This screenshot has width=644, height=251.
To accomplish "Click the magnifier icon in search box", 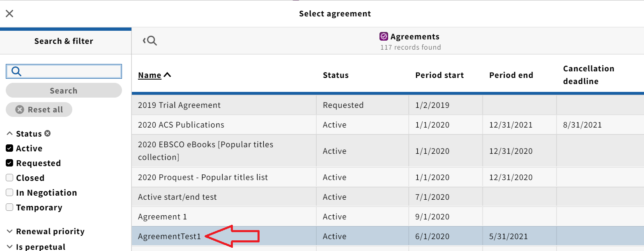I will coord(16,71).
